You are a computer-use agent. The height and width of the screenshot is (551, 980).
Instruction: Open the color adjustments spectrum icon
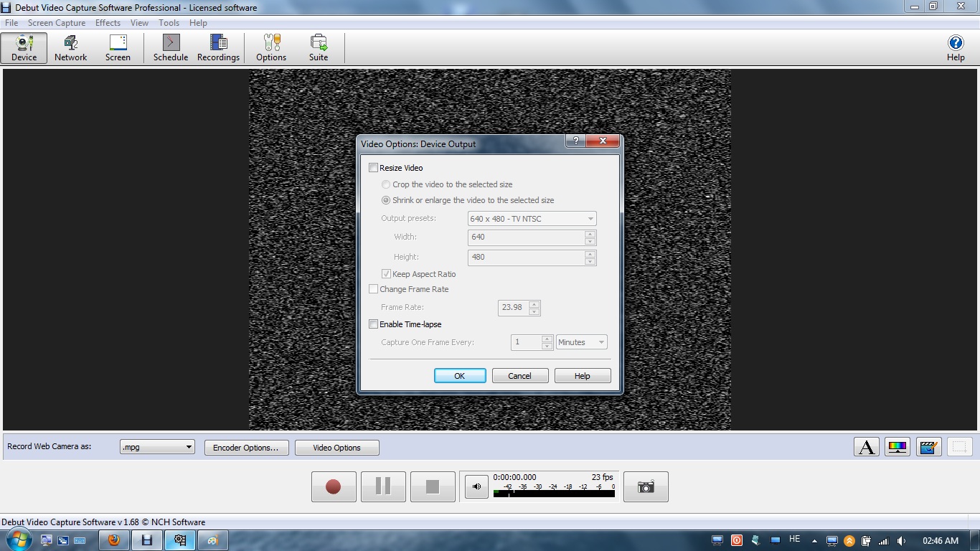pos(897,447)
